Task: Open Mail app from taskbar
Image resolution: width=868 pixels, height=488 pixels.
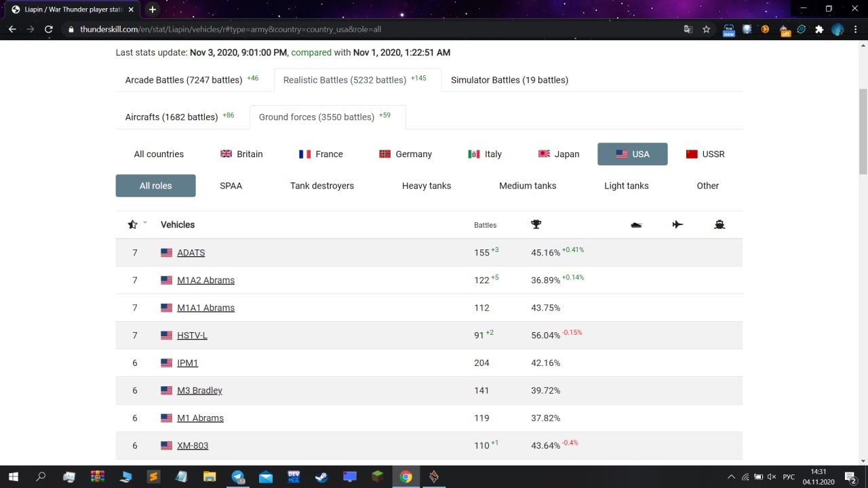Action: coord(266,476)
